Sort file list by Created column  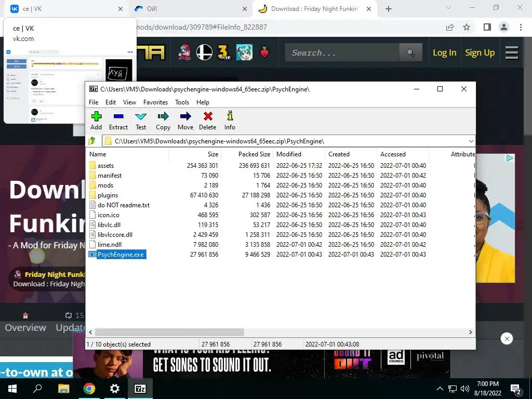[351, 154]
